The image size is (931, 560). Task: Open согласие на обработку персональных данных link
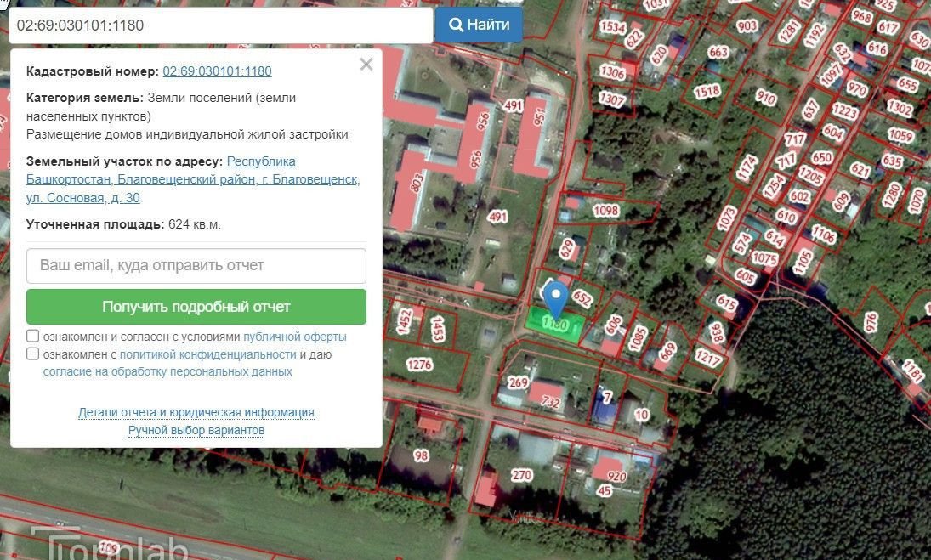coord(167,371)
